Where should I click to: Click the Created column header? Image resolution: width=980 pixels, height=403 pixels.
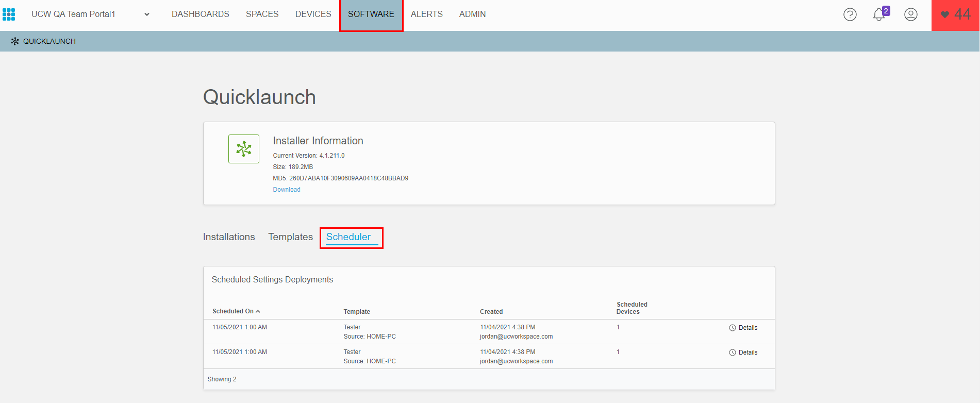tap(491, 312)
